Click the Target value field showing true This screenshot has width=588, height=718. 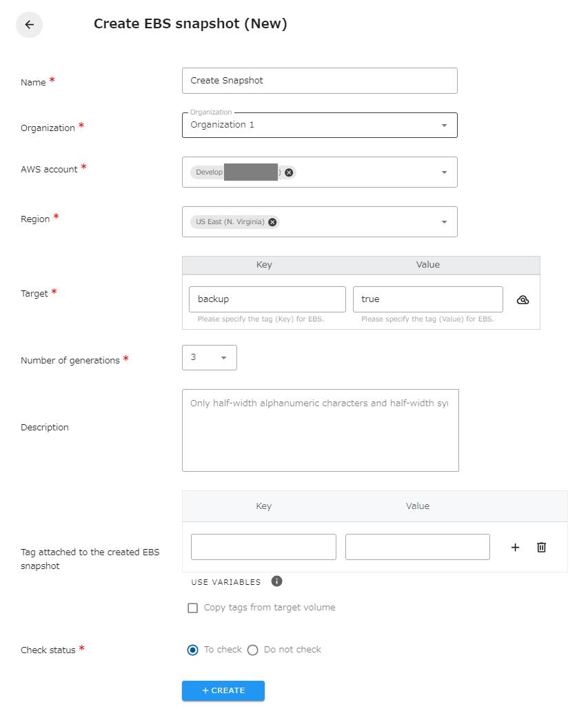click(427, 299)
